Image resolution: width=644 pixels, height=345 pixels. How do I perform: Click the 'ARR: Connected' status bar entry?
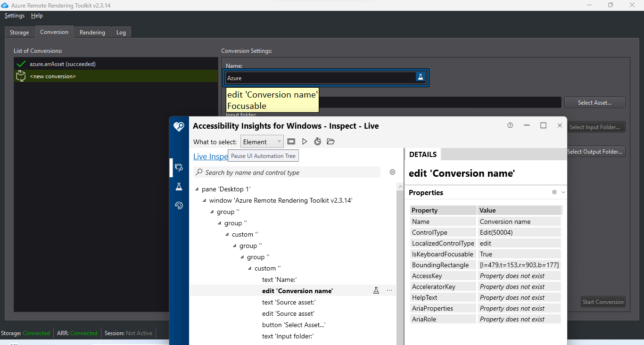click(x=77, y=333)
